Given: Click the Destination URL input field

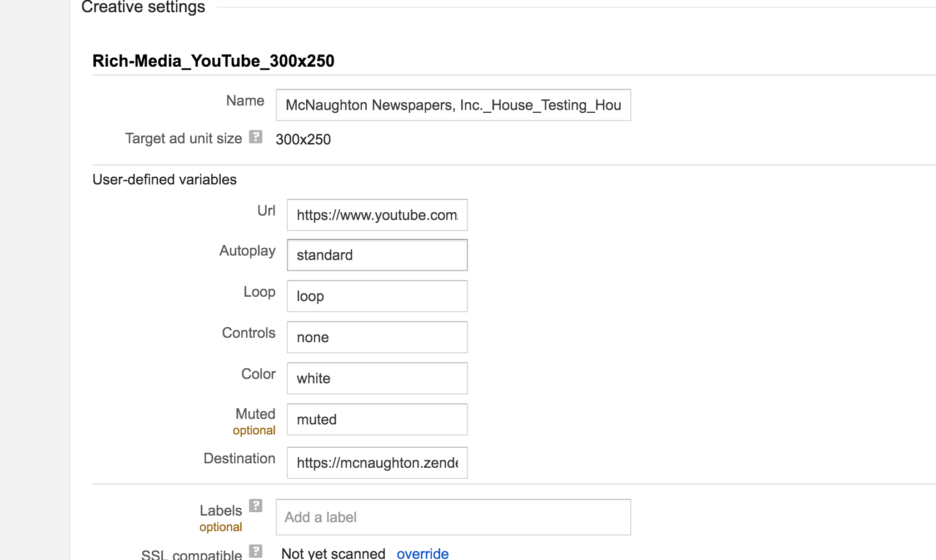Looking at the screenshot, I should [377, 463].
